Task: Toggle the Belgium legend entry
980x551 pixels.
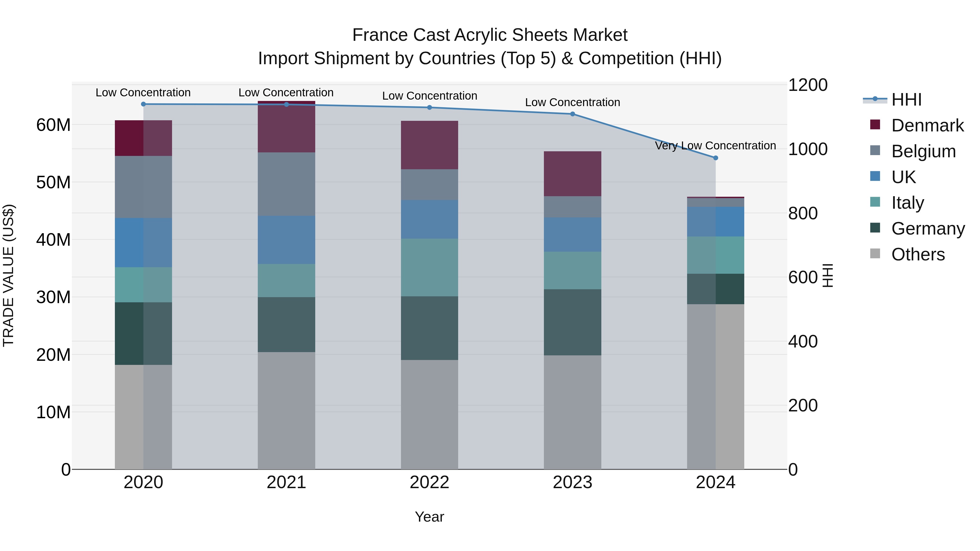Action: [913, 151]
